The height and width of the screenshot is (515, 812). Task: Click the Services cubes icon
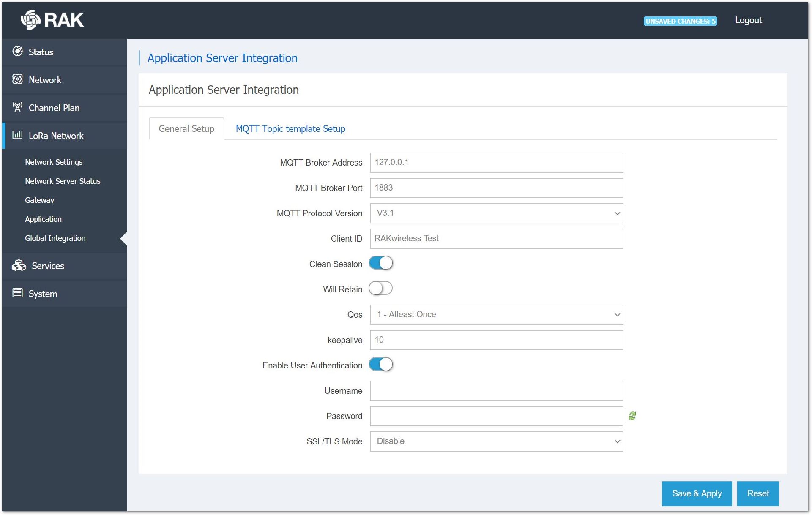tap(19, 265)
